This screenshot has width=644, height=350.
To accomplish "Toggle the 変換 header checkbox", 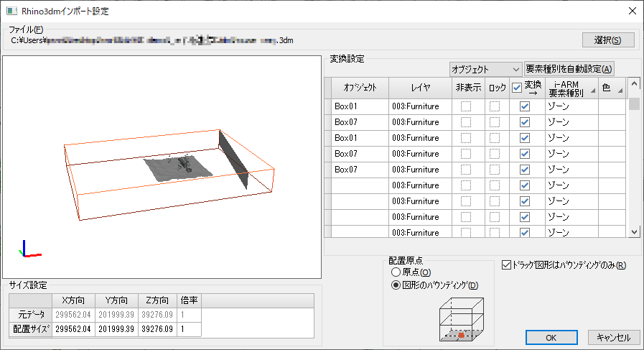I will [x=516, y=88].
